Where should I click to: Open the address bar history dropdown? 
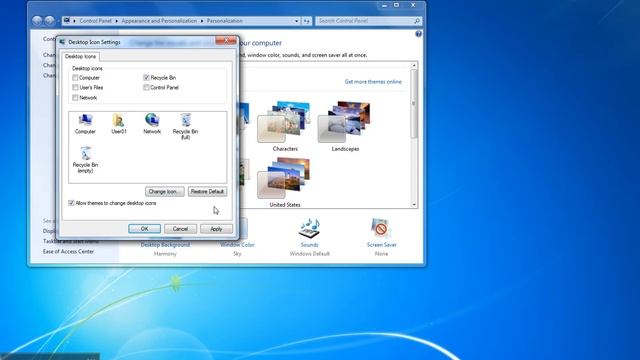297,21
